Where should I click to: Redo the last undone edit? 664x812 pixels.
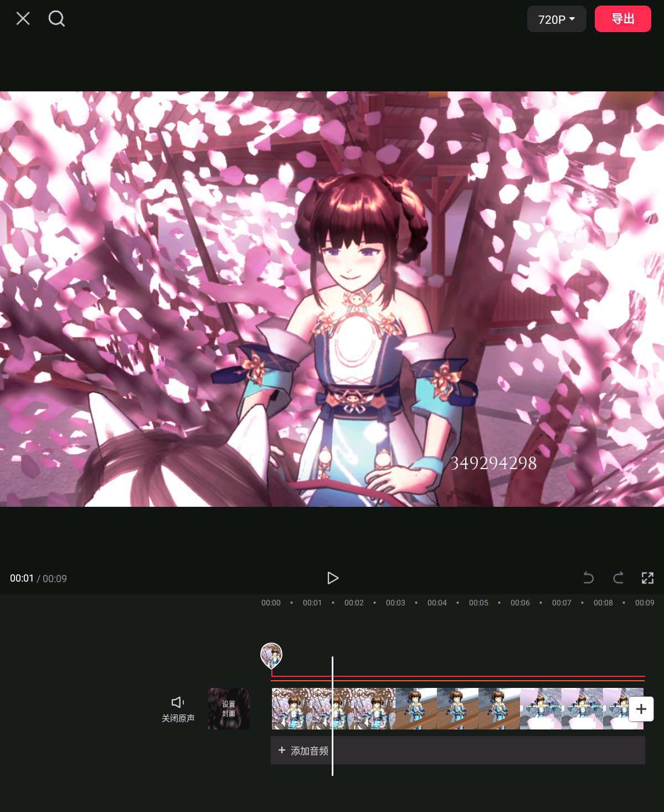[618, 578]
